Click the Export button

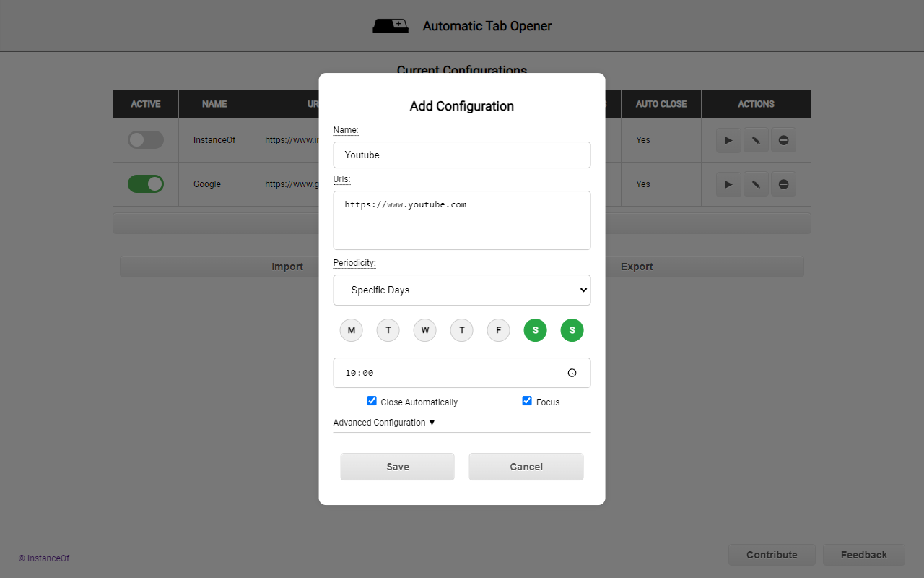click(637, 267)
